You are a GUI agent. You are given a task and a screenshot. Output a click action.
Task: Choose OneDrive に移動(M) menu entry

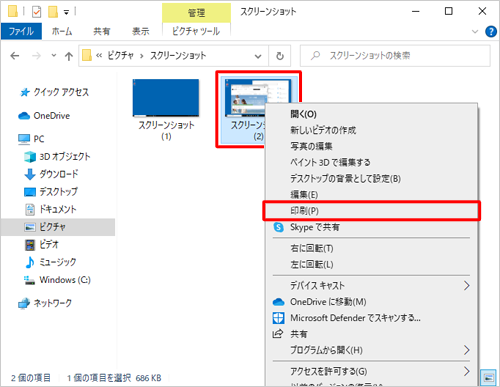click(371, 302)
